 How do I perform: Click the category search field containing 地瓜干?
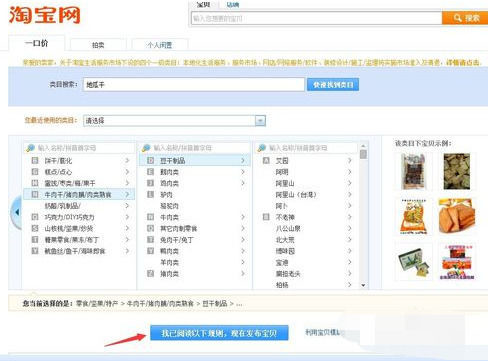[x=194, y=85]
